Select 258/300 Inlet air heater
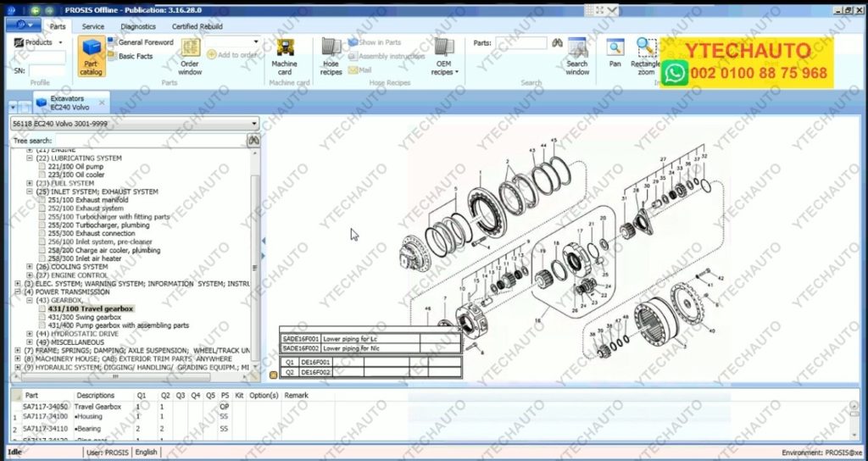The width and height of the screenshot is (868, 461). 84,258
